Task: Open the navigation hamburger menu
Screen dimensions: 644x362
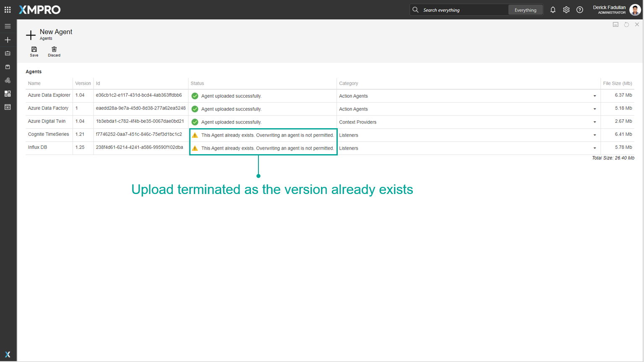Action: pos(8,26)
